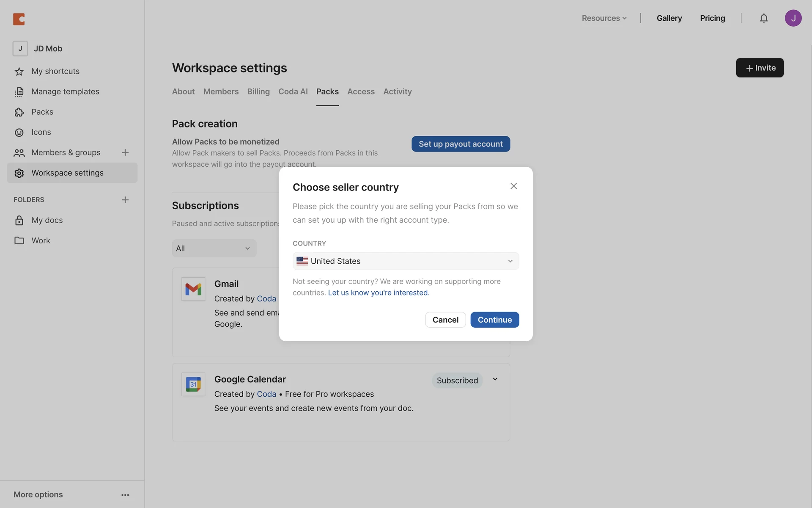
Task: Open My shortcuts star icon
Action: [19, 72]
